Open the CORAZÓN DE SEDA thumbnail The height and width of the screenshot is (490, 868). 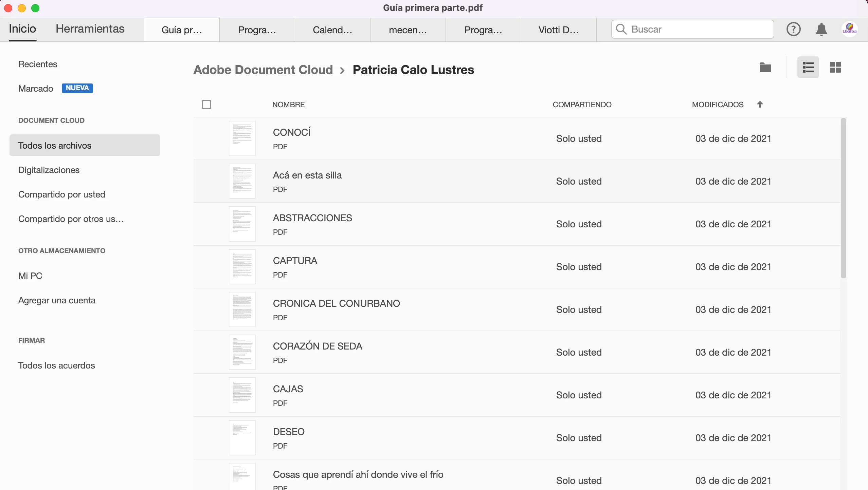tap(242, 352)
